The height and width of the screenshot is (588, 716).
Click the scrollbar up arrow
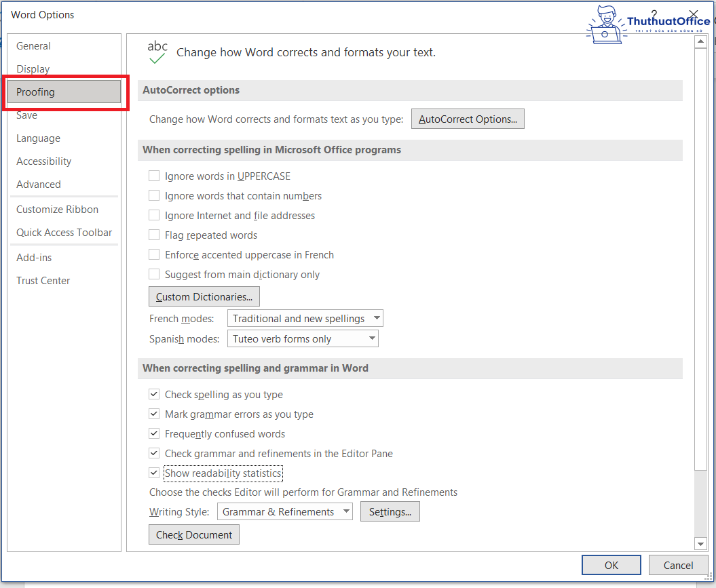tap(700, 41)
